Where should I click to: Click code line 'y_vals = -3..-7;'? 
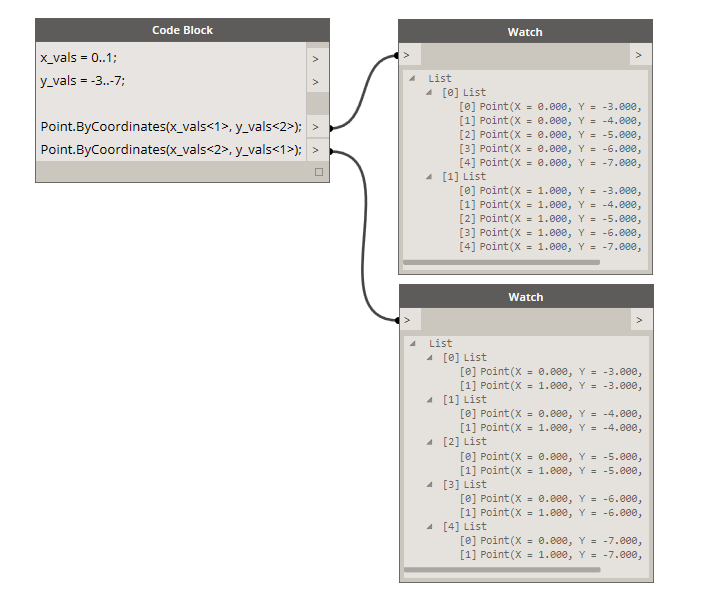pyautogui.click(x=82, y=81)
